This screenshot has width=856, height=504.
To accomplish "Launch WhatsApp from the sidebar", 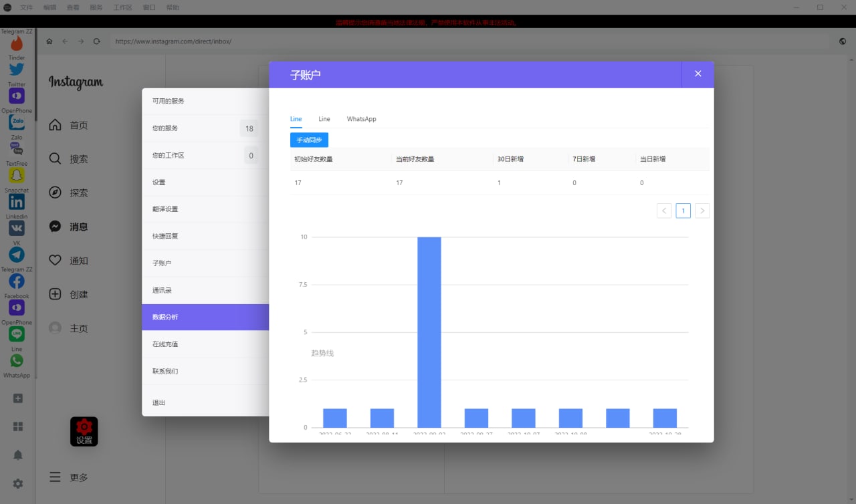I will (17, 361).
